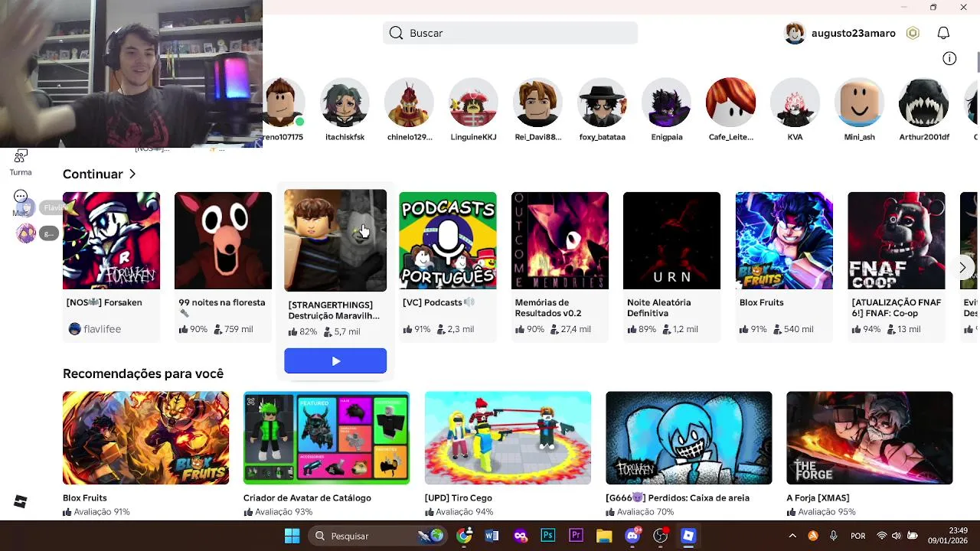Launch Premiere Pro from the taskbar
Screen dimensions: 980x551
(x=576, y=536)
